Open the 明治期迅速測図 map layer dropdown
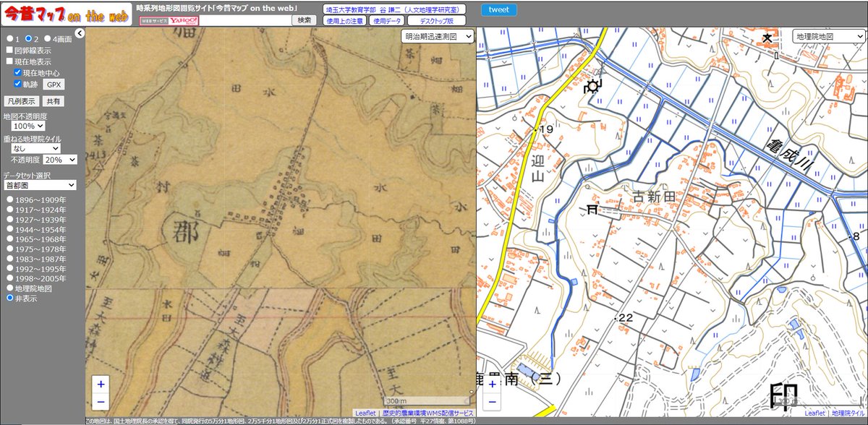The height and width of the screenshot is (425, 868). pos(438,36)
